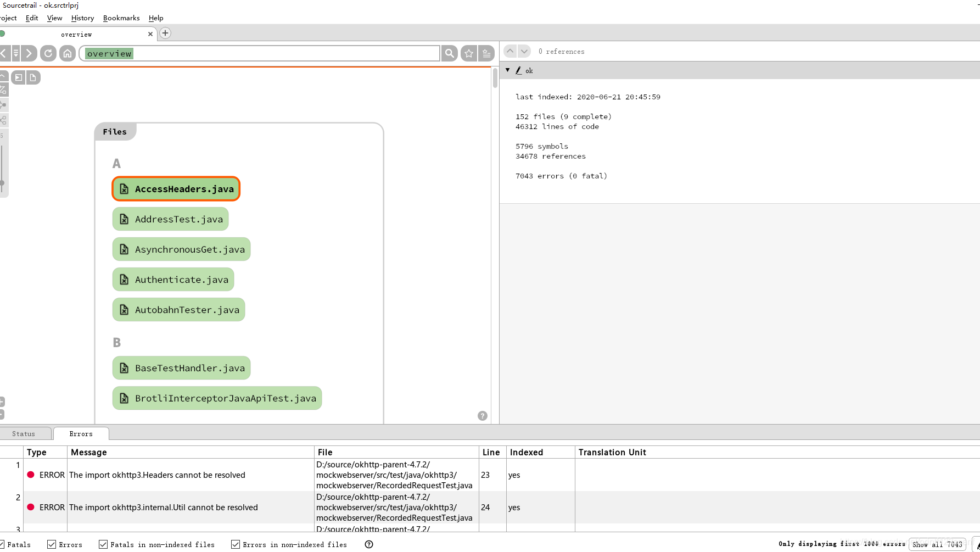Click the back navigation arrow

click(x=3, y=53)
